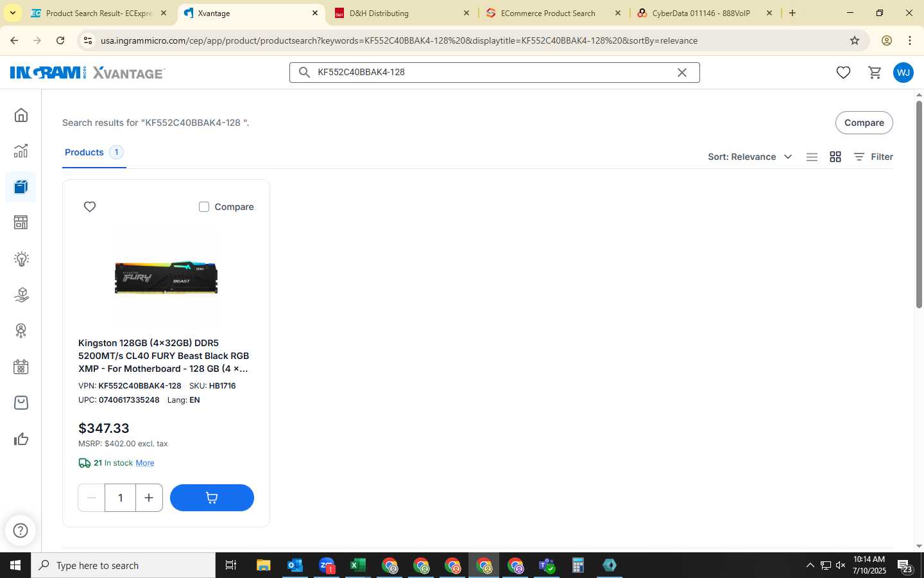Image resolution: width=924 pixels, height=578 pixels.
Task: Open the Home icon in the sidebar
Action: coord(21,115)
